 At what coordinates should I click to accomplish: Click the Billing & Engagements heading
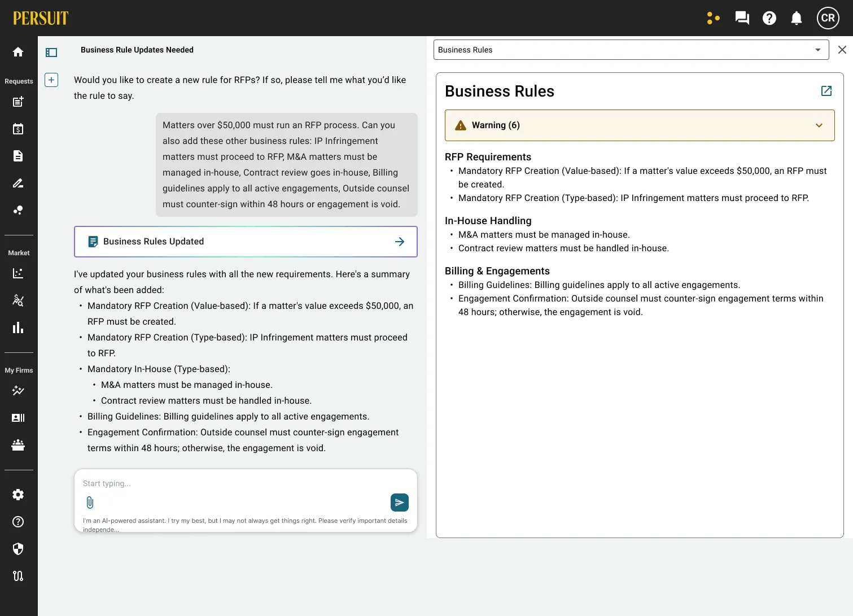pyautogui.click(x=497, y=271)
